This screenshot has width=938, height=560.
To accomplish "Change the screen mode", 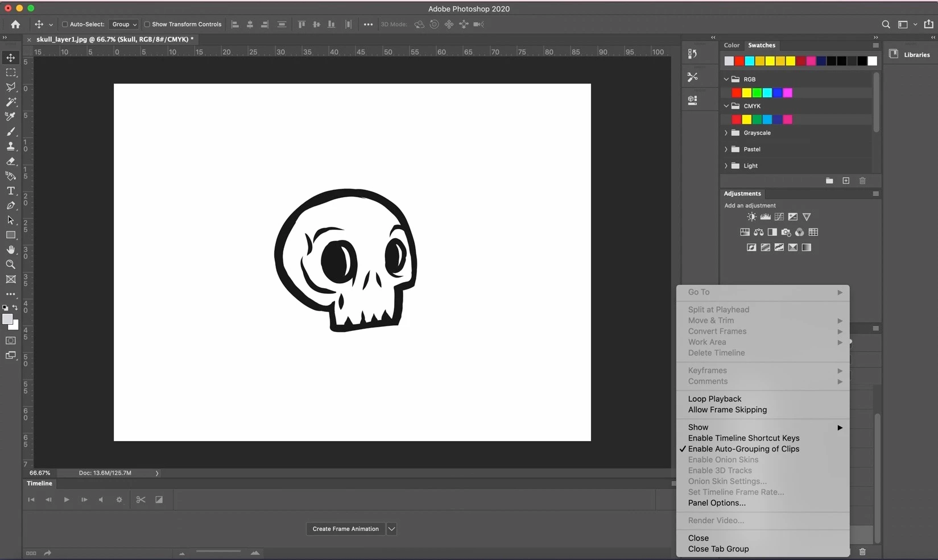I will click(x=11, y=355).
